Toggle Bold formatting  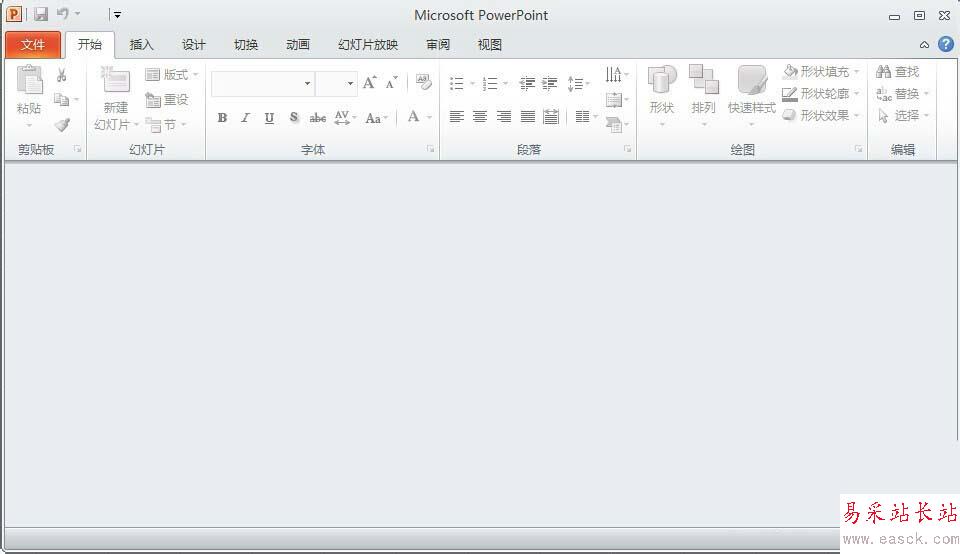click(x=222, y=118)
